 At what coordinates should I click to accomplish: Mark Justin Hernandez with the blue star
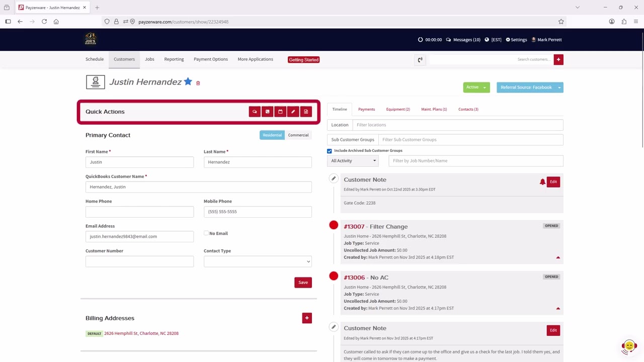[188, 81]
